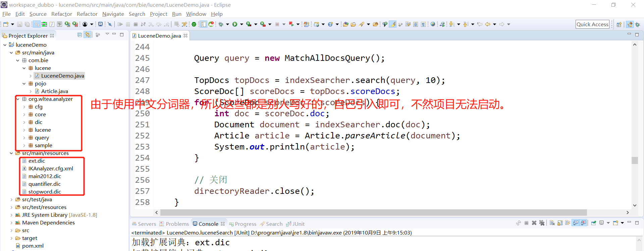Click the Debug bug icon
This screenshot has height=251, width=644.
[x=221, y=24]
